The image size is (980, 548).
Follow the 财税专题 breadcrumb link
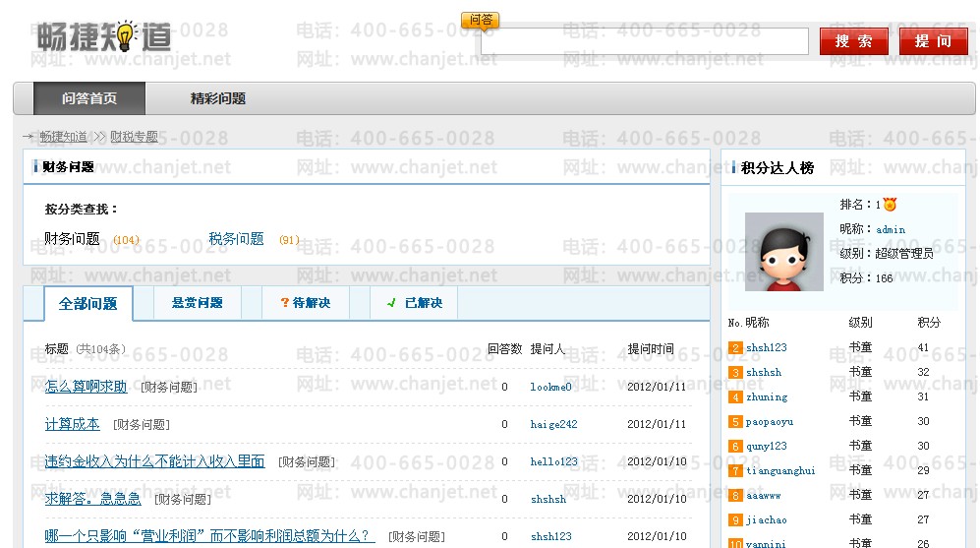[x=135, y=137]
